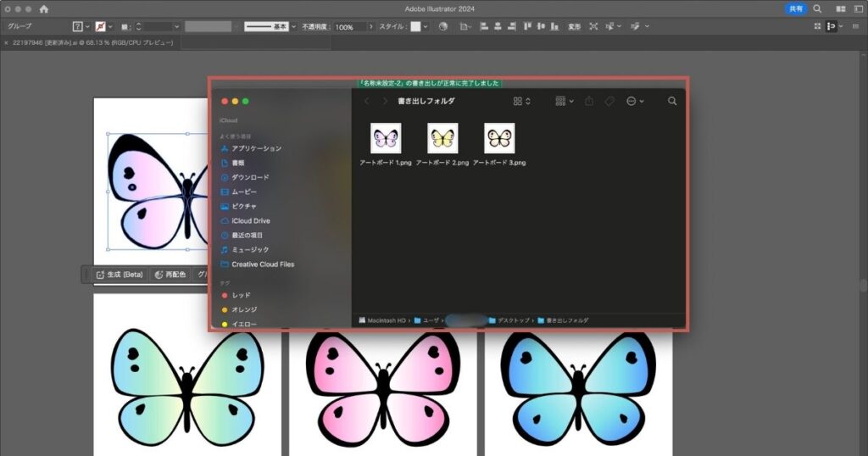Click the レッド red tag
The width and height of the screenshot is (868, 456).
tap(241, 295)
